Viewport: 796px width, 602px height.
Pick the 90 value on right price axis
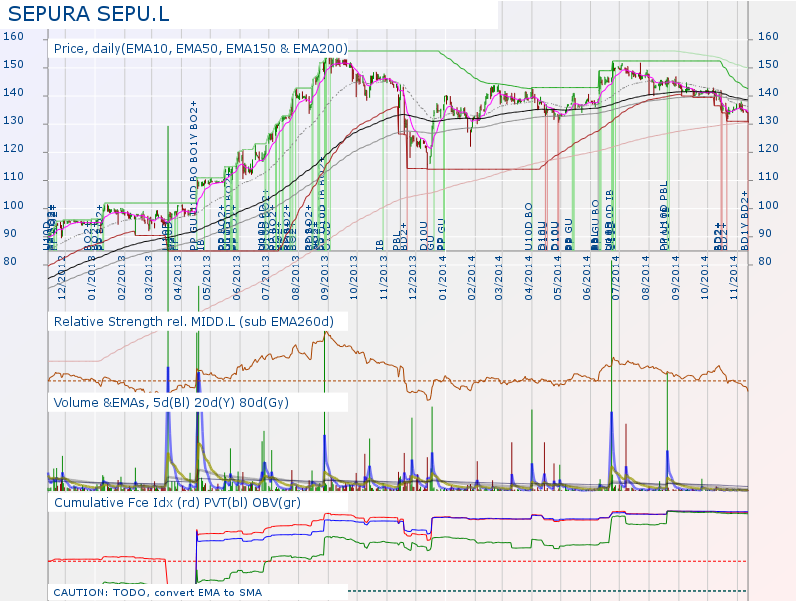[765, 233]
